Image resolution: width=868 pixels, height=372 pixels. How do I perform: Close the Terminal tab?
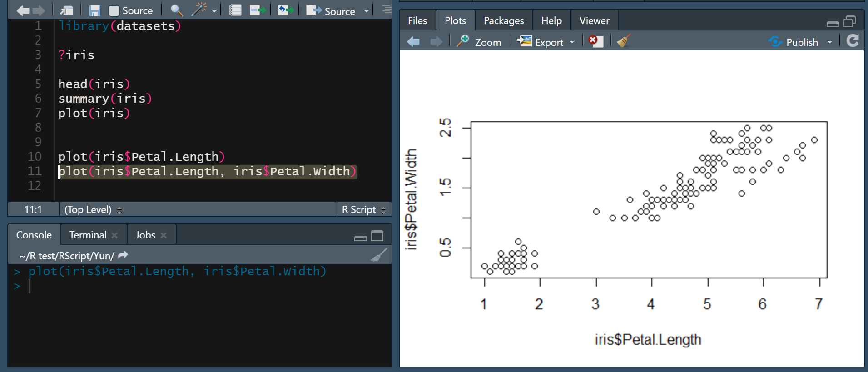tap(114, 235)
